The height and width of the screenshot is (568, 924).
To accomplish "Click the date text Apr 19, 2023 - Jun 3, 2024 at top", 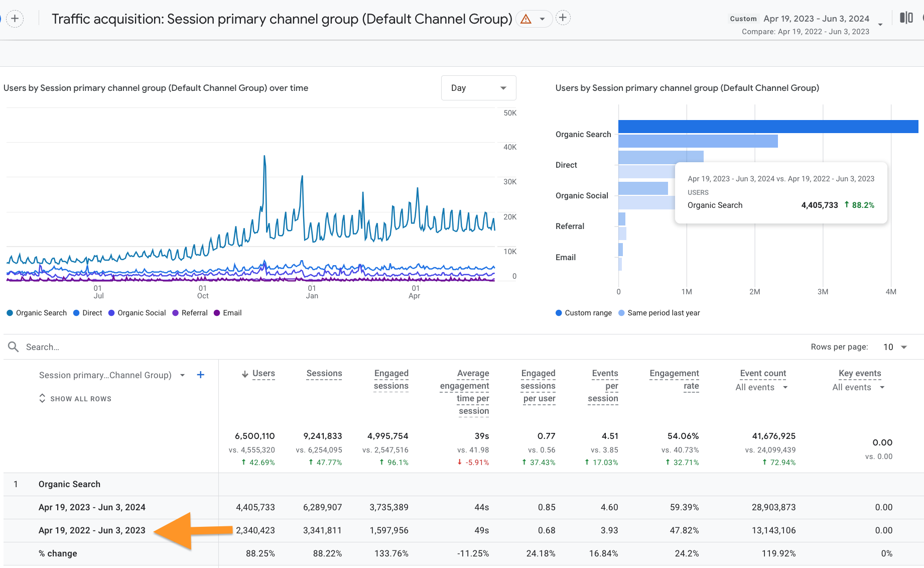I will 816,19.
